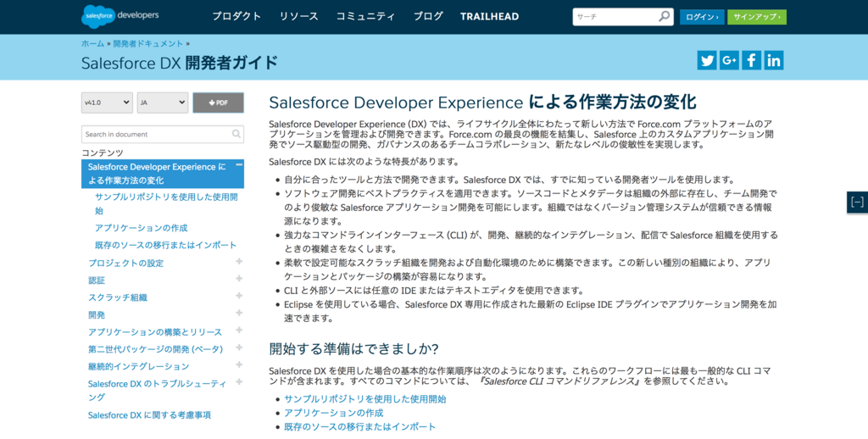This screenshot has width=868, height=439.
Task: Open the リソース menu
Action: (299, 17)
